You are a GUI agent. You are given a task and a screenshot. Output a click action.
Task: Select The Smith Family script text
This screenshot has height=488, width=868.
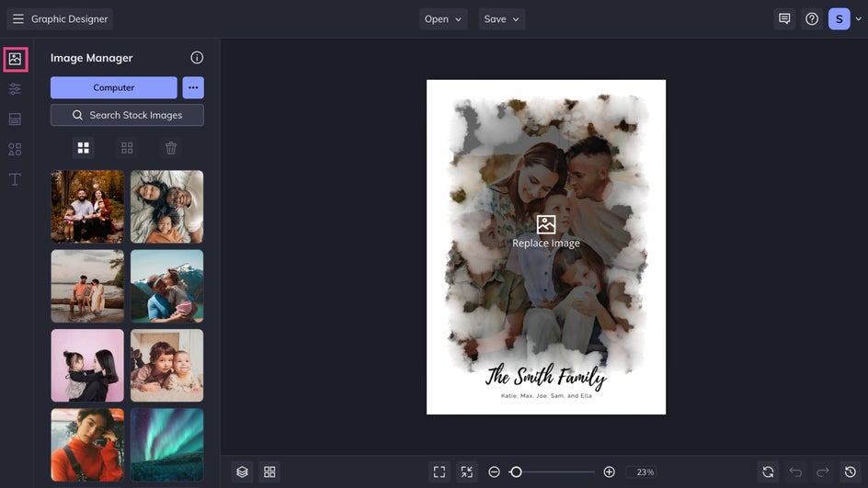[x=546, y=376]
